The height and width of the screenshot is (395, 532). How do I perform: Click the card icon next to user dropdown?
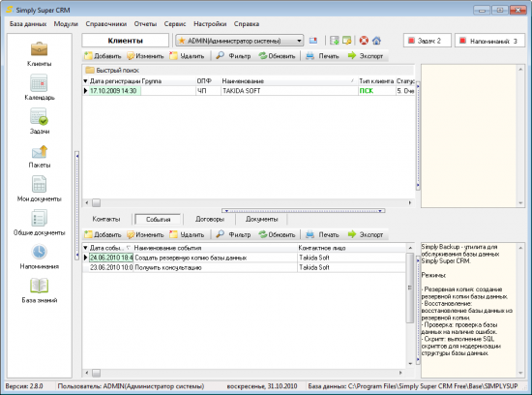[x=313, y=41]
